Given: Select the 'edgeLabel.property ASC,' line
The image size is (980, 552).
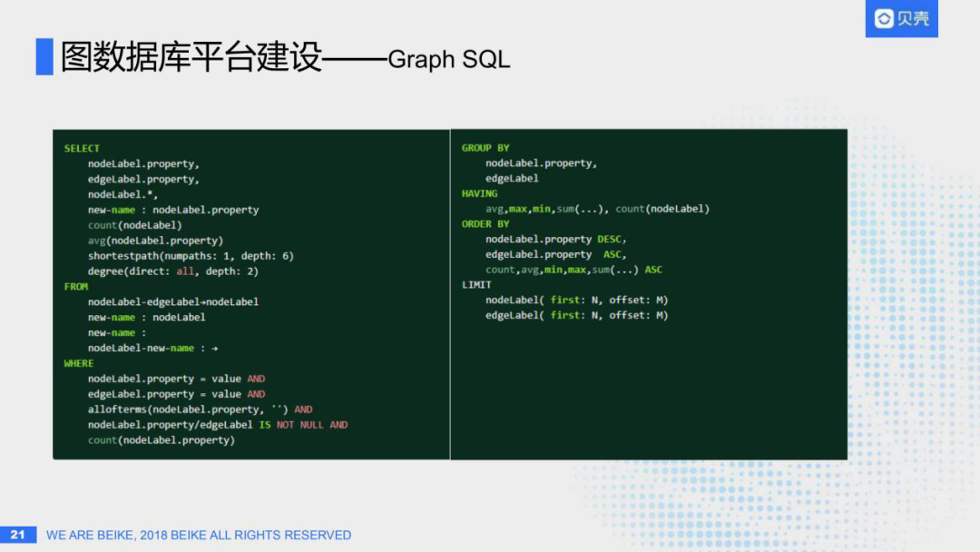Looking at the screenshot, I should pyautogui.click(x=555, y=254).
